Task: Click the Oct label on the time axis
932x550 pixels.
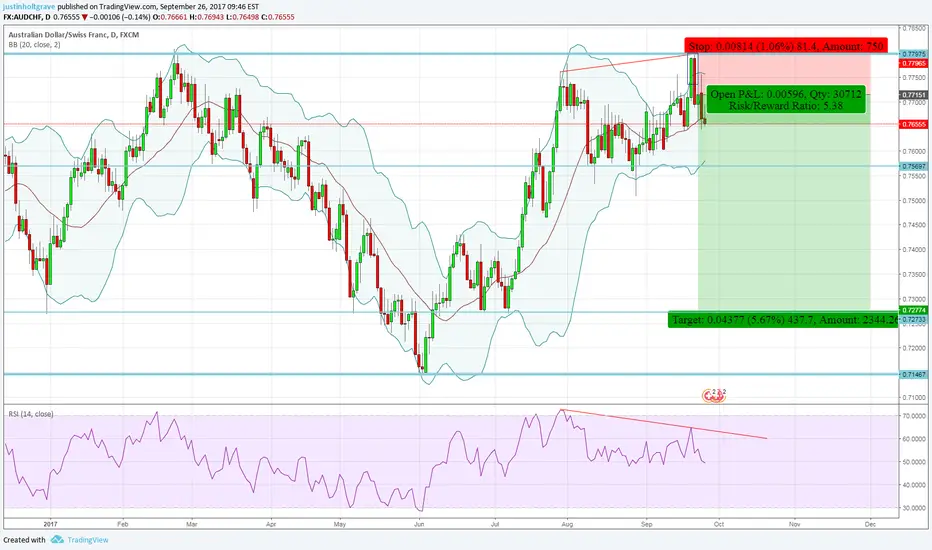Action: tap(719, 524)
